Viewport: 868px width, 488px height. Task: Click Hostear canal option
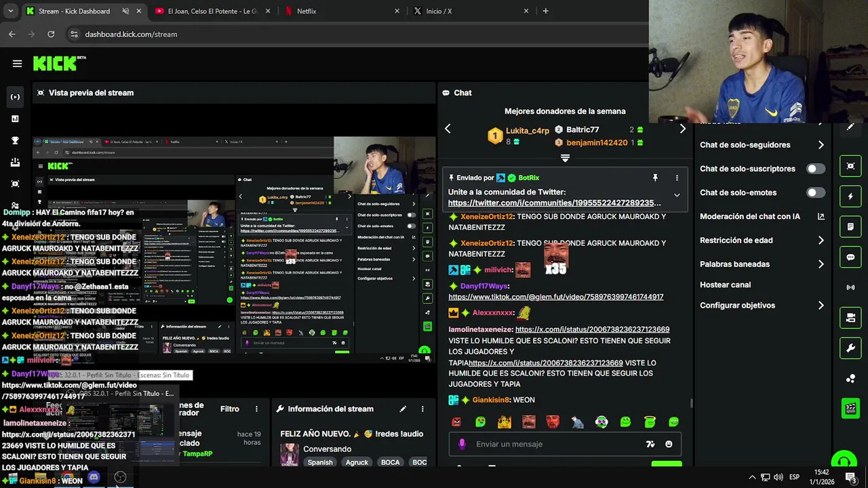(x=725, y=285)
